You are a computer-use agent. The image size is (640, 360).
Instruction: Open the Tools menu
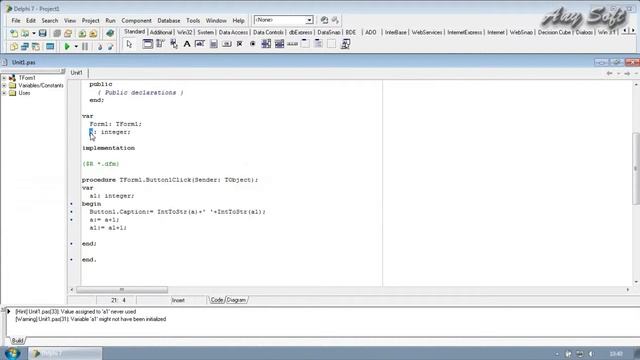(193, 20)
